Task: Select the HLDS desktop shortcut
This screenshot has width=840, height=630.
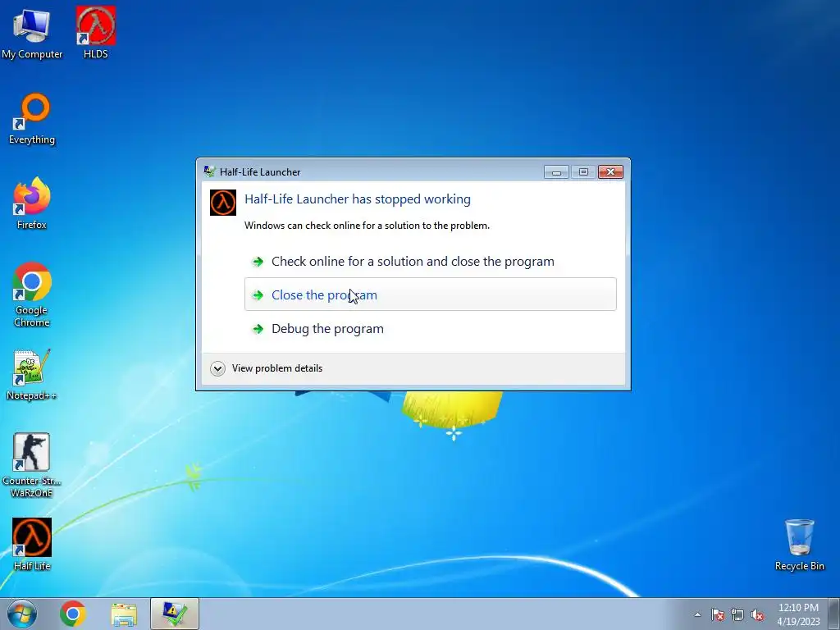Action: 95,33
